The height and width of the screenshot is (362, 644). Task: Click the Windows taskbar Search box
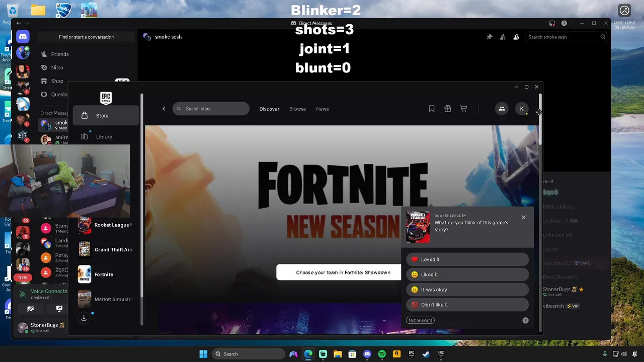tap(249, 354)
